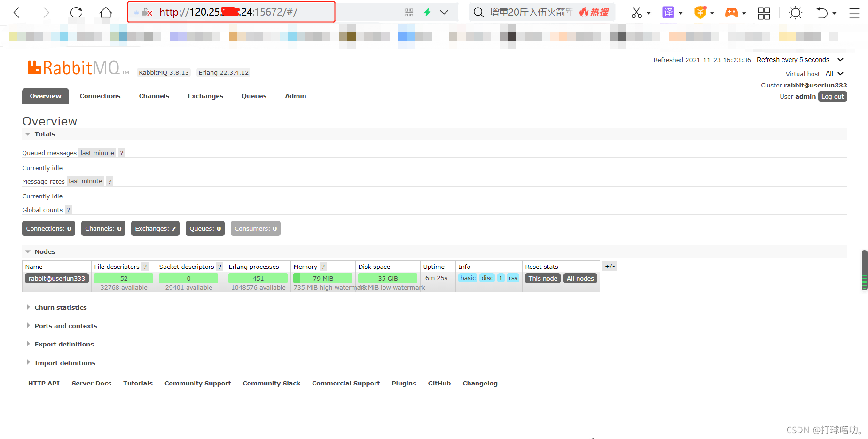Click the Connections: 0 count button

click(x=49, y=228)
